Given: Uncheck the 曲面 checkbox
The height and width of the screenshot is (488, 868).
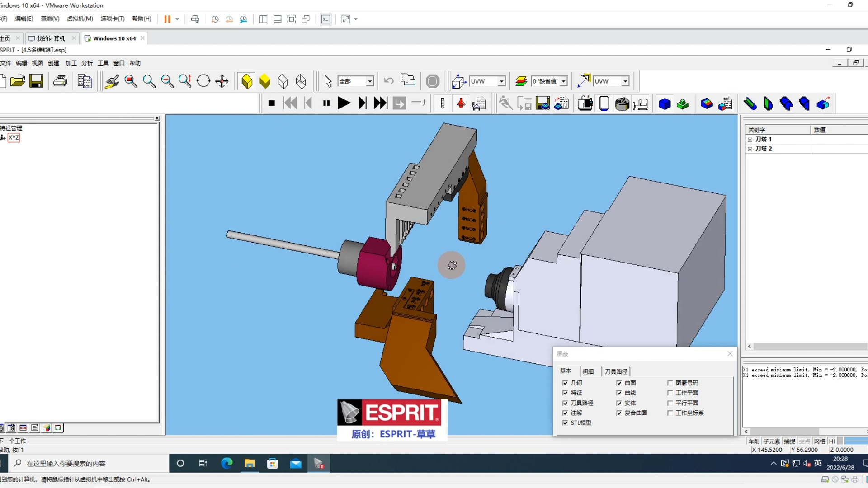Looking at the screenshot, I should click(619, 383).
